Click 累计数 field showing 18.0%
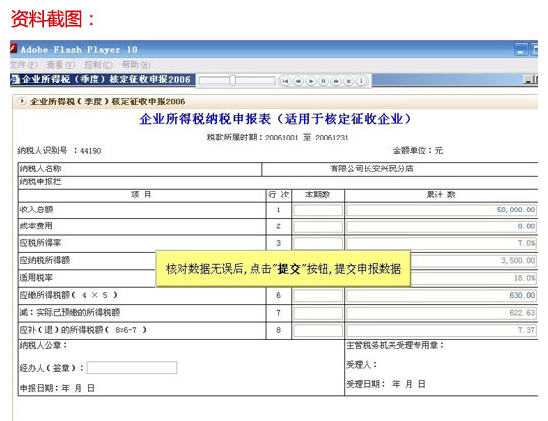 (474, 278)
